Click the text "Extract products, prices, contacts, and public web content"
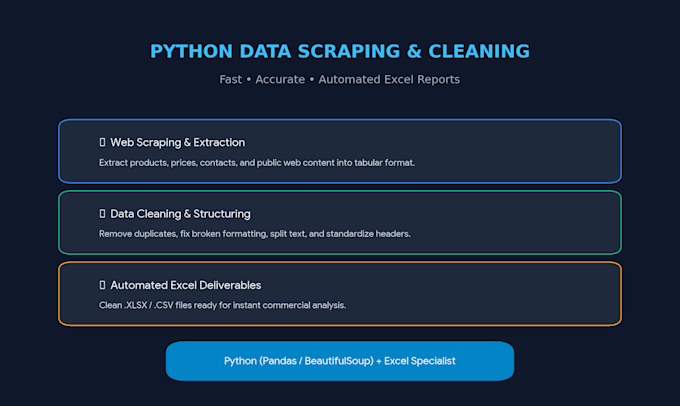Screen dimensions: 680x406 coord(217,163)
